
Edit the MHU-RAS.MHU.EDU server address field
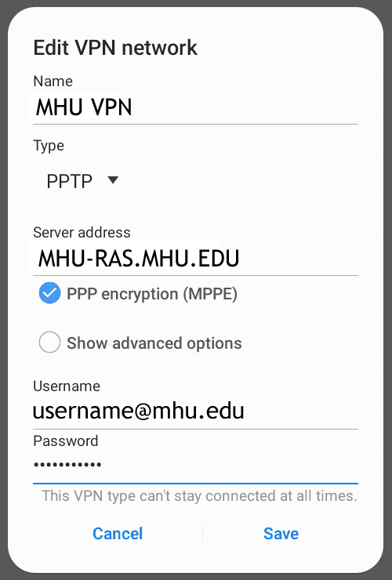coord(195,259)
